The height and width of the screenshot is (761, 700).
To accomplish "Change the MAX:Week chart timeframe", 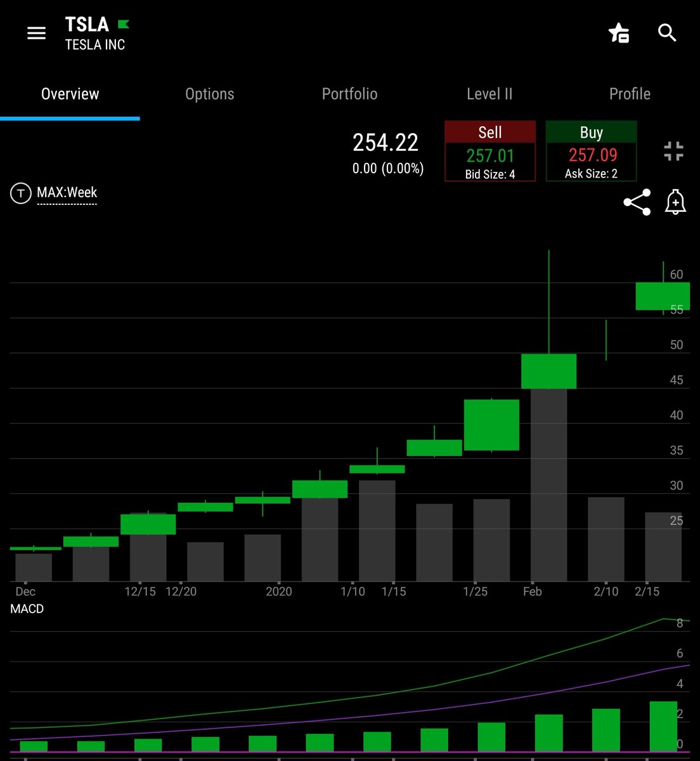I will click(67, 193).
